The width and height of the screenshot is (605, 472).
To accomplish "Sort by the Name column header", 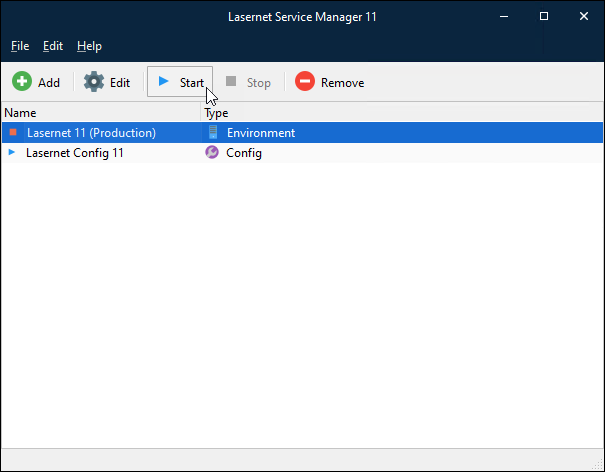I will coord(101,113).
